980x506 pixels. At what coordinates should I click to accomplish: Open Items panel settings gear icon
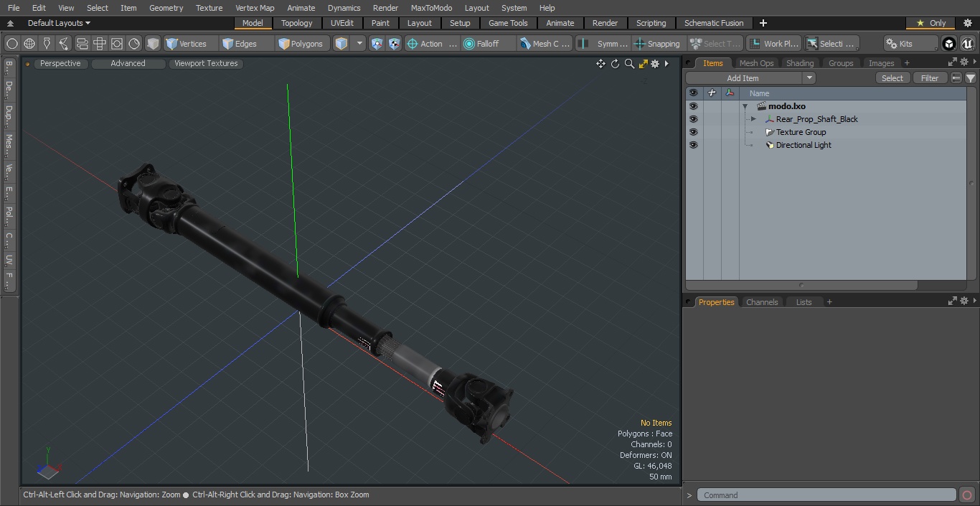[964, 62]
